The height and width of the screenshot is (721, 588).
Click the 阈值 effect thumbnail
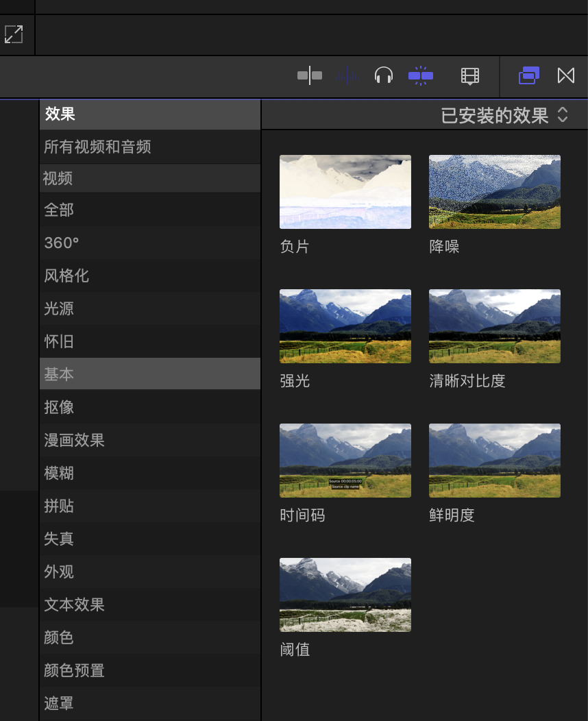[x=345, y=595]
